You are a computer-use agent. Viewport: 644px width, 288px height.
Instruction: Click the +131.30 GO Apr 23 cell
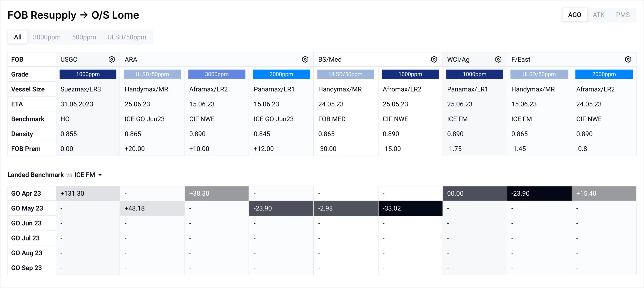(x=88, y=194)
